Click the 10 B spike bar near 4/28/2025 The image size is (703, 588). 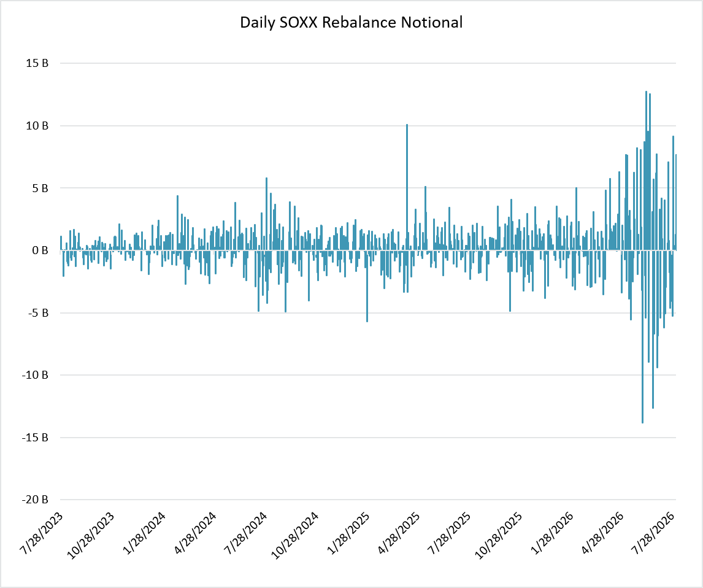point(407,187)
